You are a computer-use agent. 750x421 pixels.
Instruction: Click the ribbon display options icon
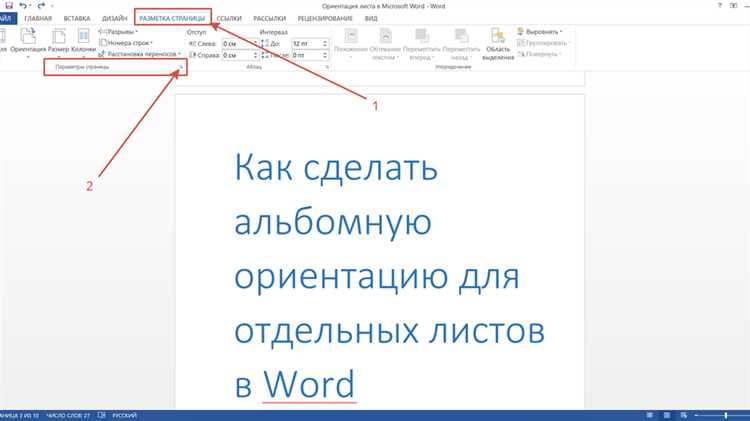pos(734,6)
